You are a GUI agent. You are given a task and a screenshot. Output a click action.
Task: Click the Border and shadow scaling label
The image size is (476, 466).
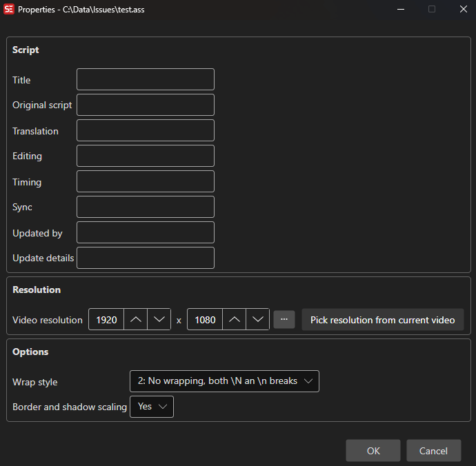point(70,407)
